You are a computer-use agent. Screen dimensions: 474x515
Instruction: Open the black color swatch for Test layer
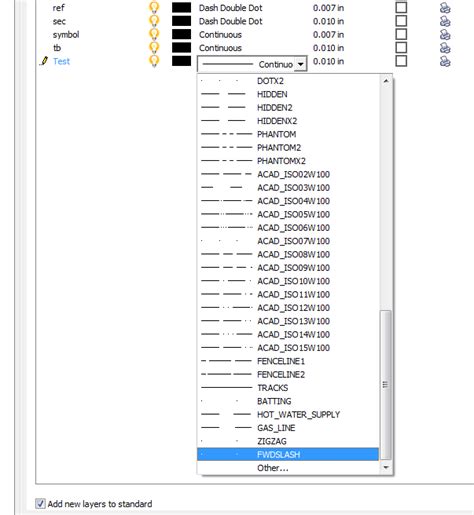[x=181, y=61]
